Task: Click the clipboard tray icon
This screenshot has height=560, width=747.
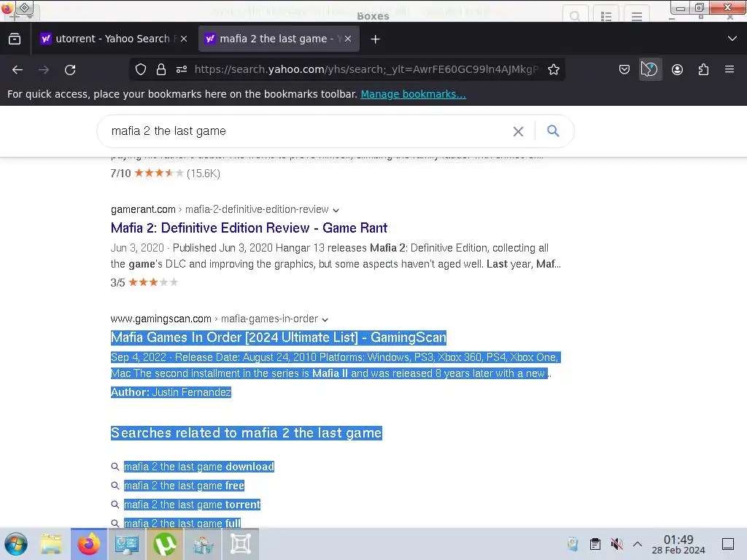Action: pos(595,544)
